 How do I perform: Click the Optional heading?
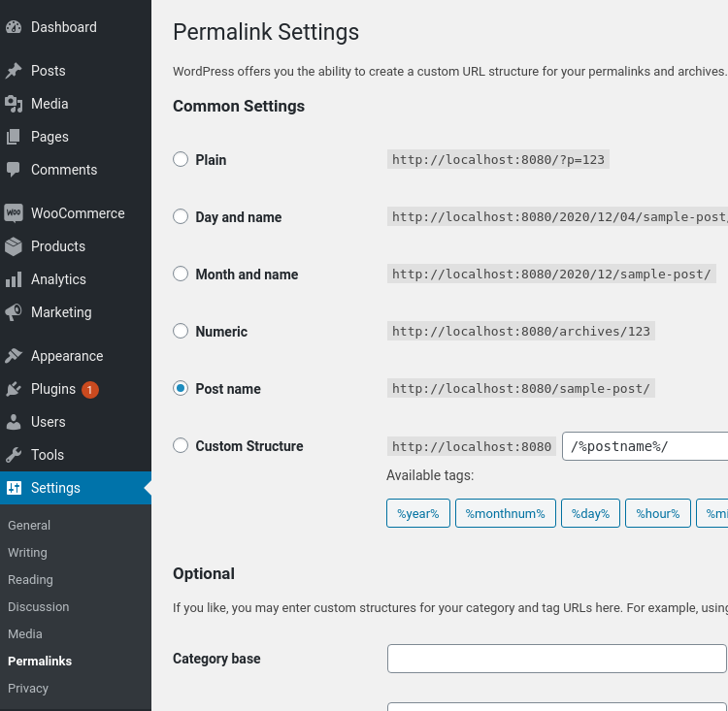pos(204,573)
